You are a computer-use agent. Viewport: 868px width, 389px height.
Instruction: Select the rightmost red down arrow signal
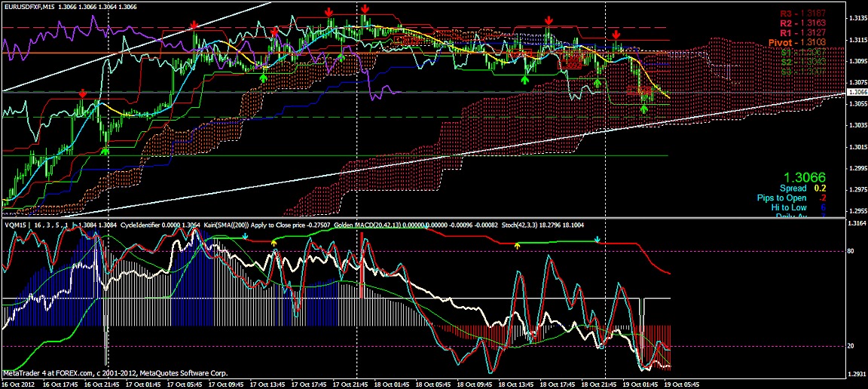tap(616, 35)
